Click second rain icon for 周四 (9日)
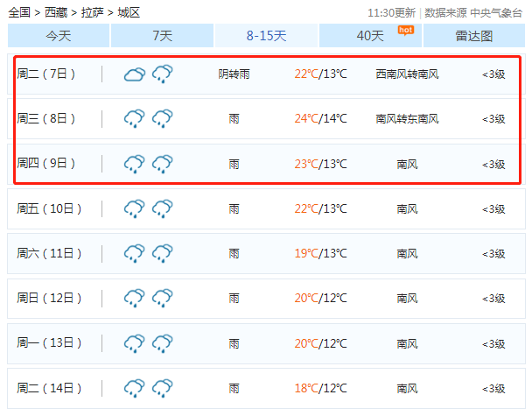 point(163,164)
